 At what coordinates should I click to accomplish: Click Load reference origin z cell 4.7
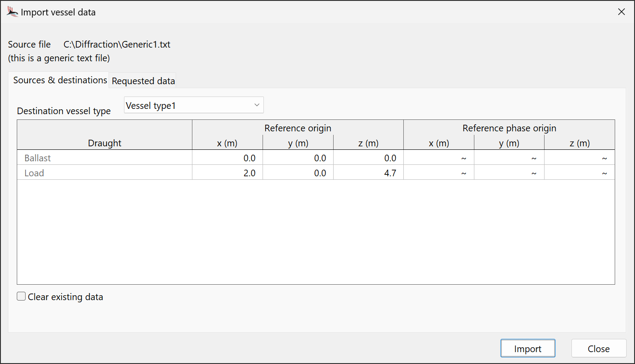[368, 173]
